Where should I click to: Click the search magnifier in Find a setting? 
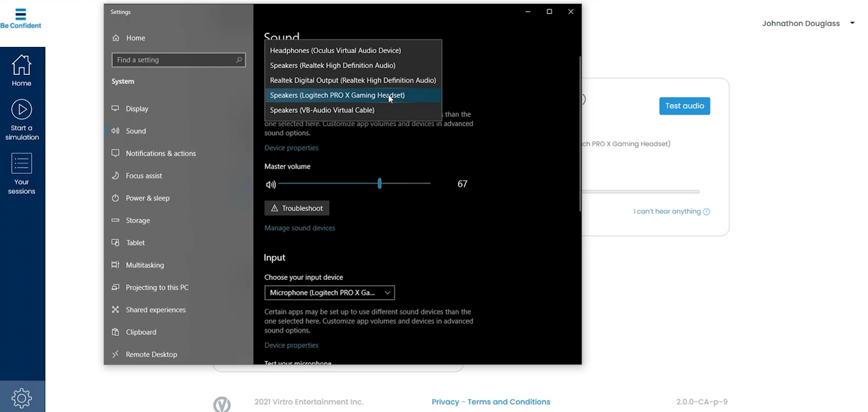click(x=239, y=60)
